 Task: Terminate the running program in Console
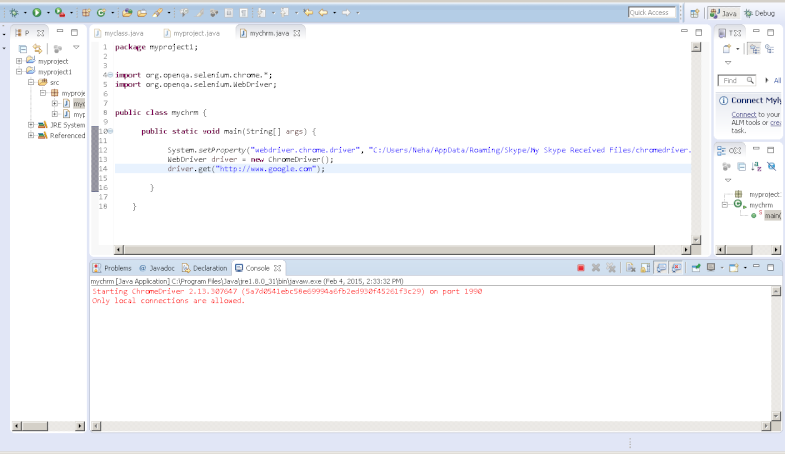(x=581, y=268)
